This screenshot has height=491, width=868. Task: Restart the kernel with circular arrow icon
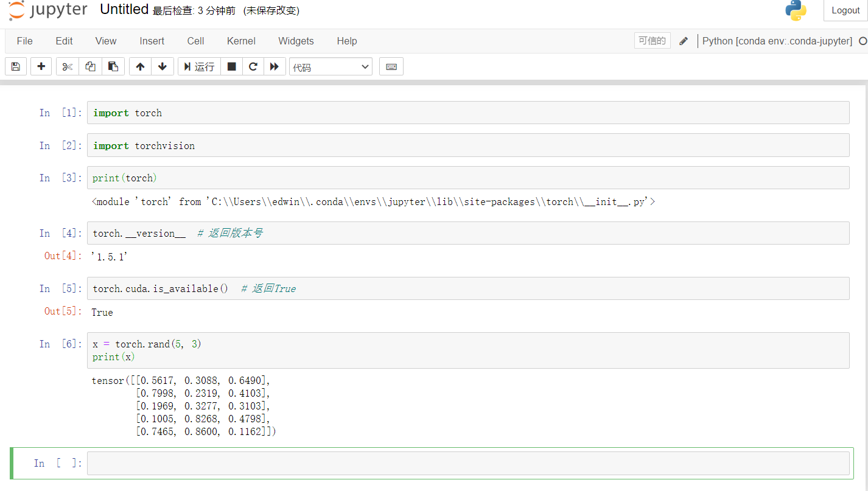point(253,66)
